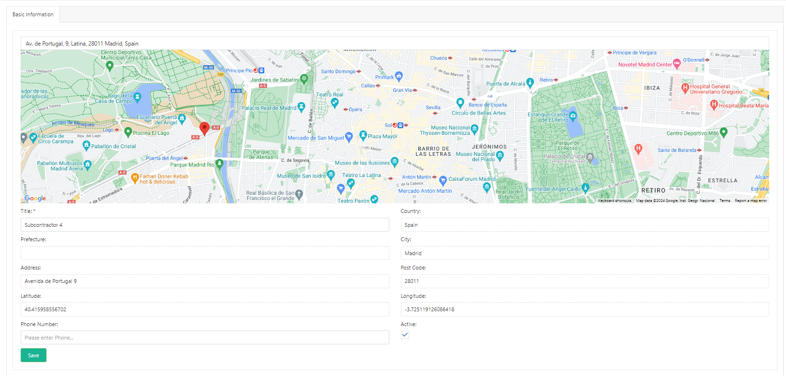Select the Latitude input field

205,309
